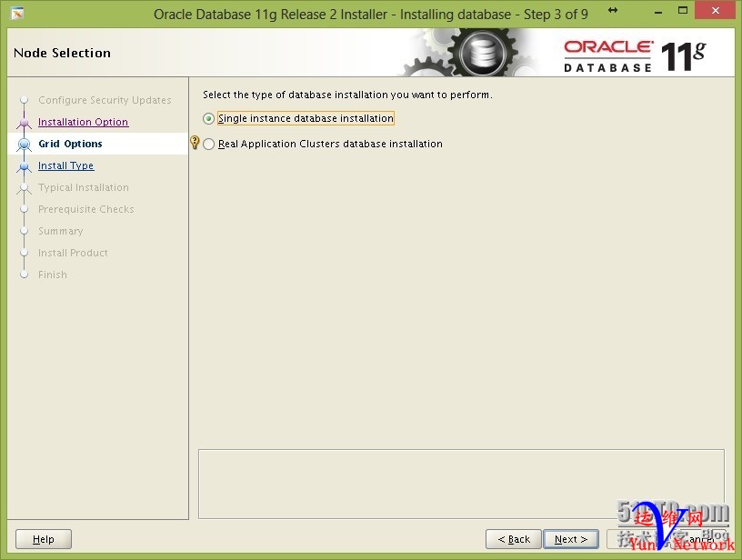Click the Installation Option step node icon
The height and width of the screenshot is (560, 742).
click(25, 123)
